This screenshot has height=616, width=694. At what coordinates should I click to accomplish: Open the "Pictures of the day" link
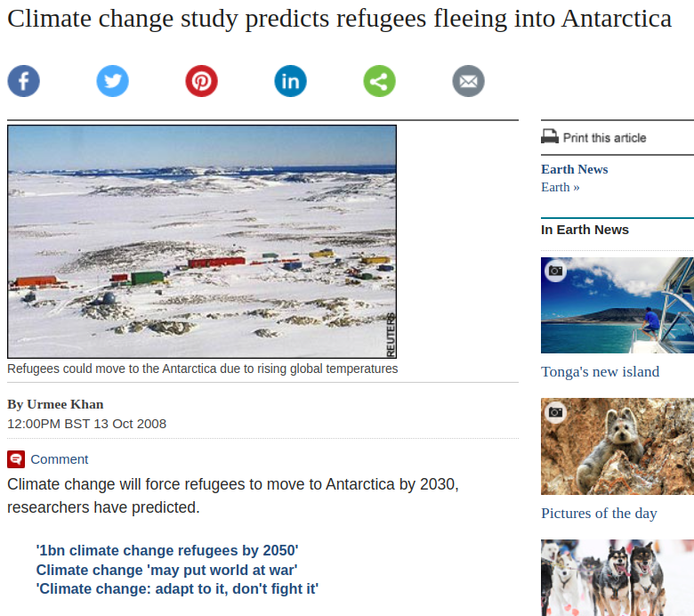coord(599,513)
